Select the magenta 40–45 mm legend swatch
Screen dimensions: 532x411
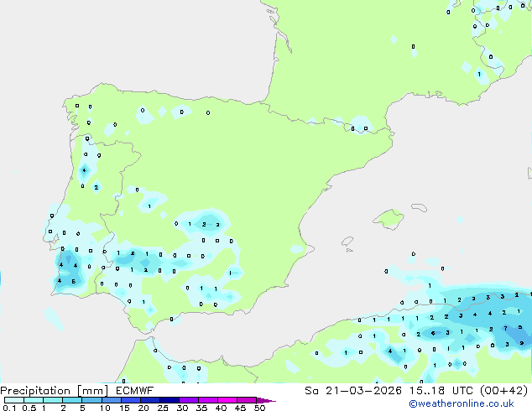tap(227, 400)
